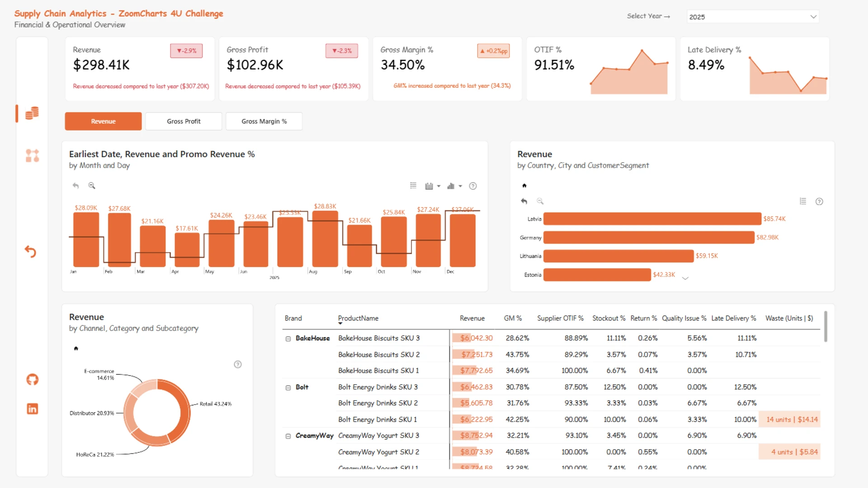
Task: Select the Gross Margin % metric tab
Action: pos(264,122)
